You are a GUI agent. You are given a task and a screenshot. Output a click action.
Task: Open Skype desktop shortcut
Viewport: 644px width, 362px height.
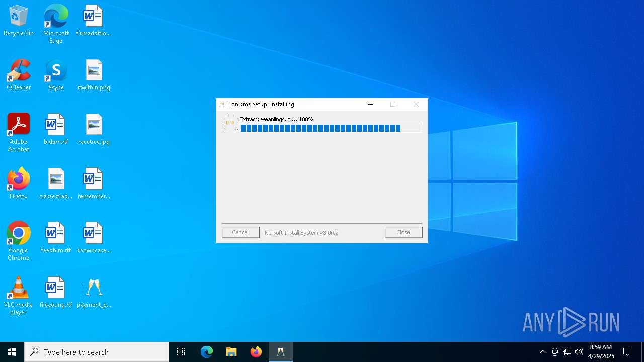tap(56, 75)
